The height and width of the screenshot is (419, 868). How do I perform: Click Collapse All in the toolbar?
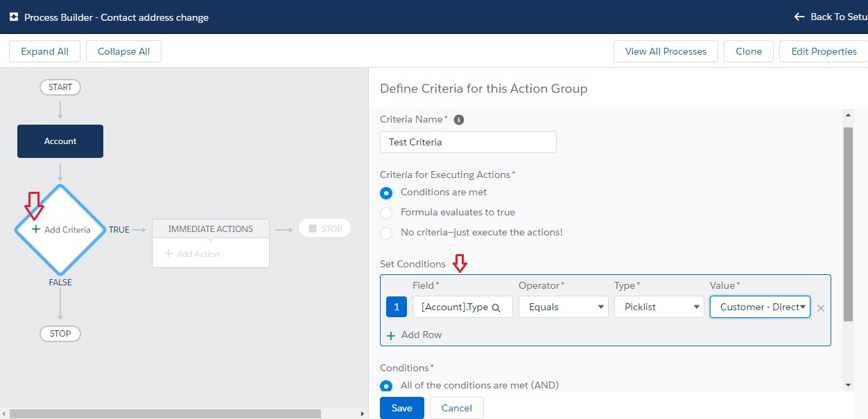pos(123,51)
